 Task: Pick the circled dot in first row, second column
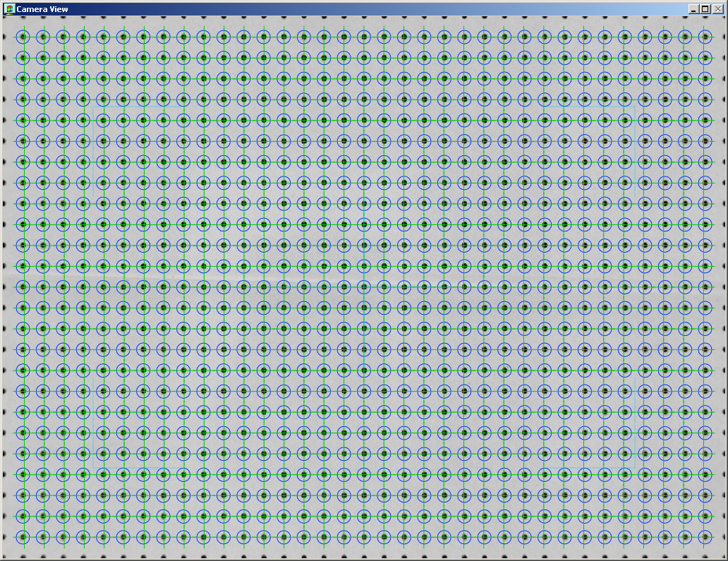42,37
